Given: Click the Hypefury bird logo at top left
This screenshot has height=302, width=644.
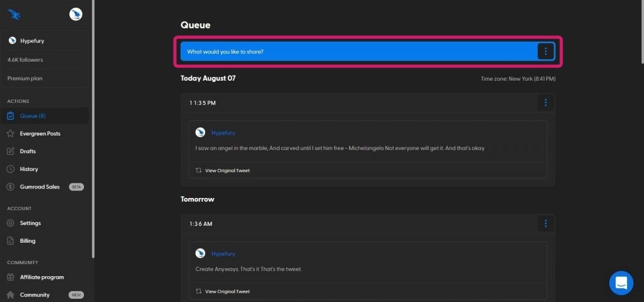Looking at the screenshot, I should (x=14, y=15).
